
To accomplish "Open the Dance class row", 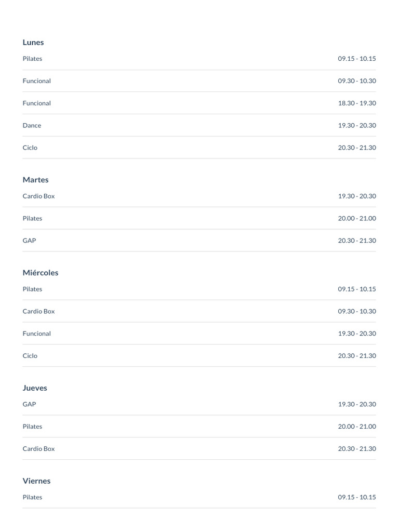I will [32, 126].
